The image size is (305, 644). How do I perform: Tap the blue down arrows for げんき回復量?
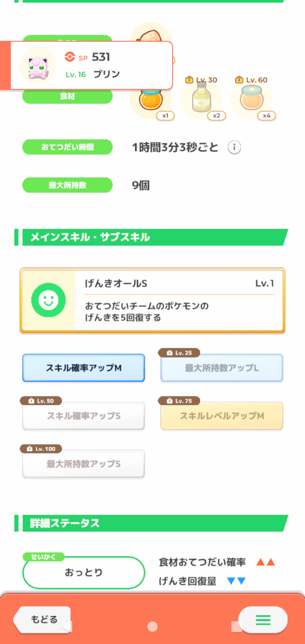(x=236, y=581)
